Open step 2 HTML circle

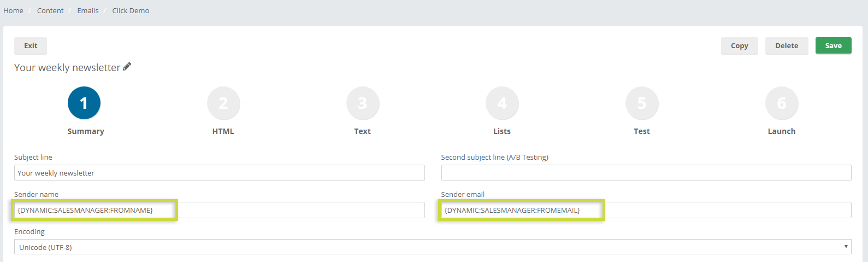(223, 103)
